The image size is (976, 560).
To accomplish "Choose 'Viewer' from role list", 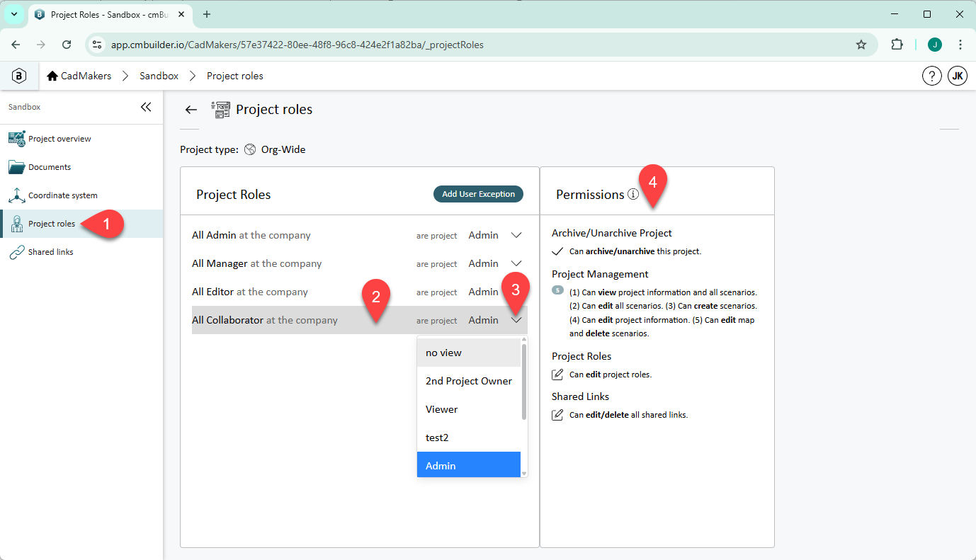I will pos(469,409).
